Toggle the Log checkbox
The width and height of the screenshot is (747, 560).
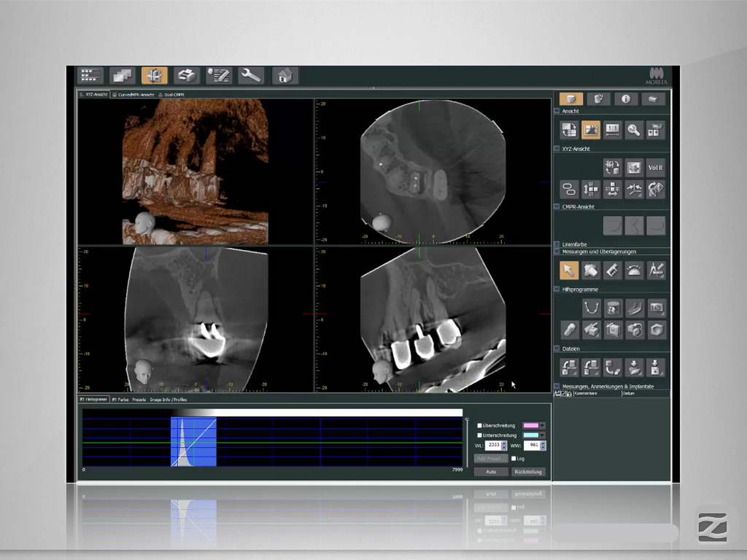[x=514, y=459]
